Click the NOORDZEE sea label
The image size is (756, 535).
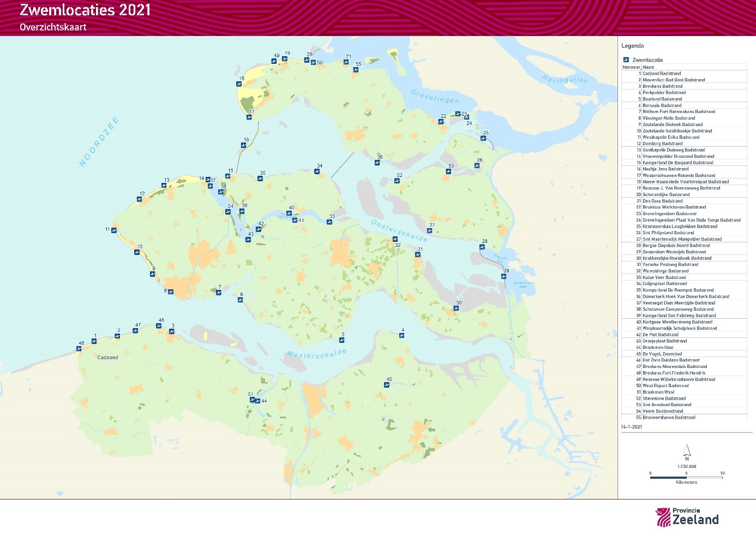coord(99,142)
